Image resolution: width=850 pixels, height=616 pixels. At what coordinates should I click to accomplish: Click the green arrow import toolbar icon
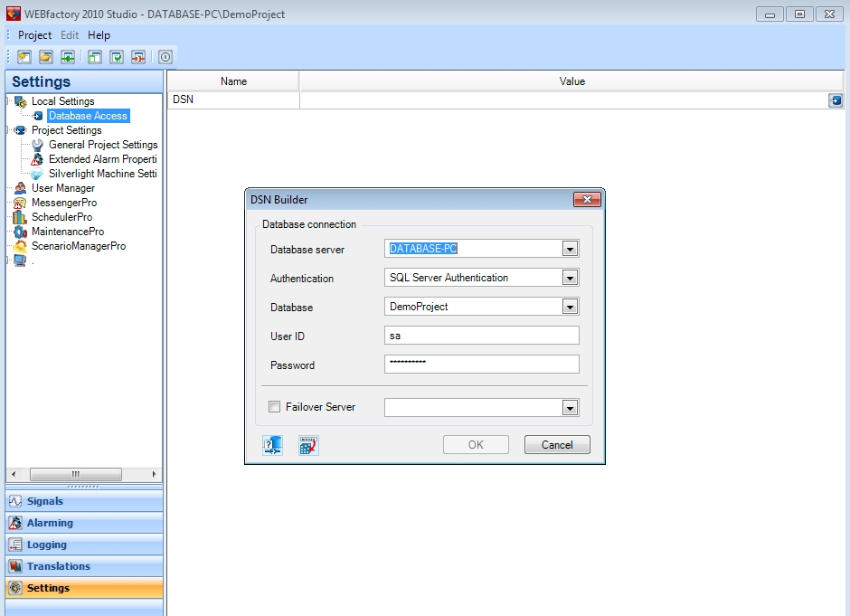(x=68, y=57)
